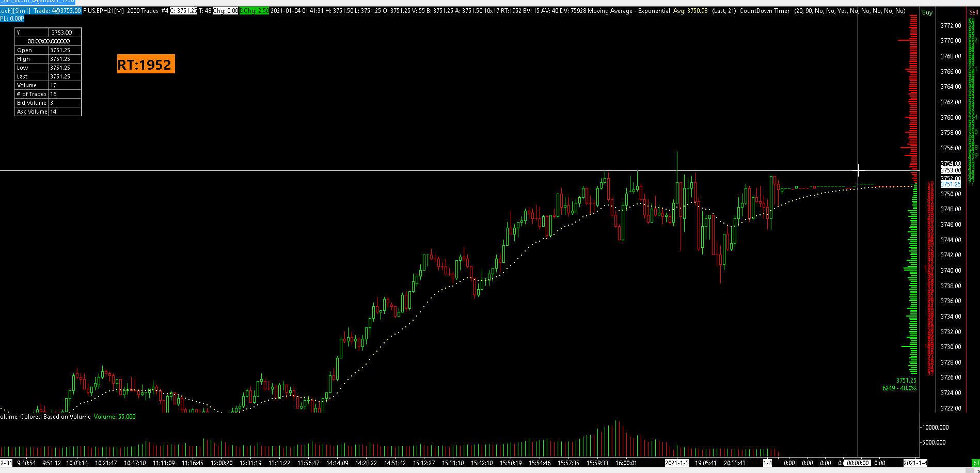
Task: Click the 3772.00 price axis label
Action: (951, 26)
